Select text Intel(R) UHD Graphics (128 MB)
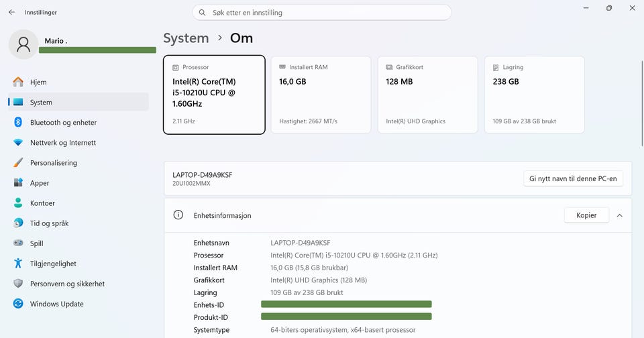 pos(319,280)
